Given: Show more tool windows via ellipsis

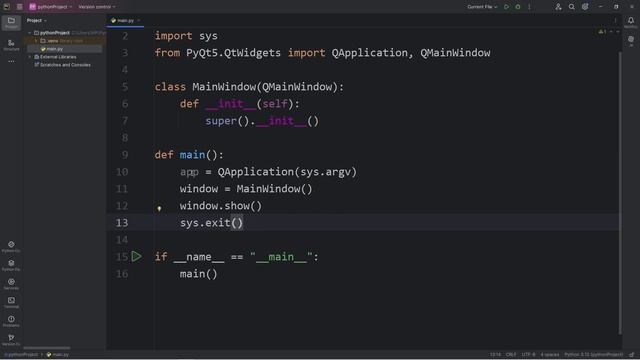Looking at the screenshot, I should click(11, 61).
